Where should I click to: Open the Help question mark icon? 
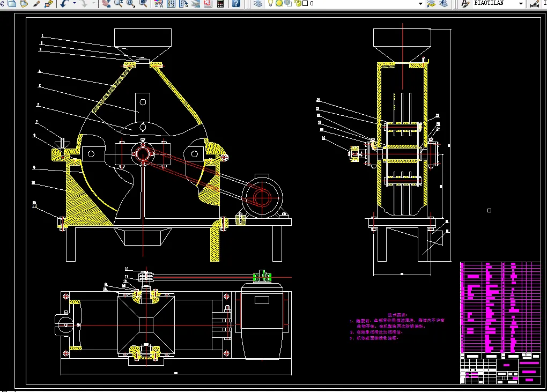click(x=236, y=4)
